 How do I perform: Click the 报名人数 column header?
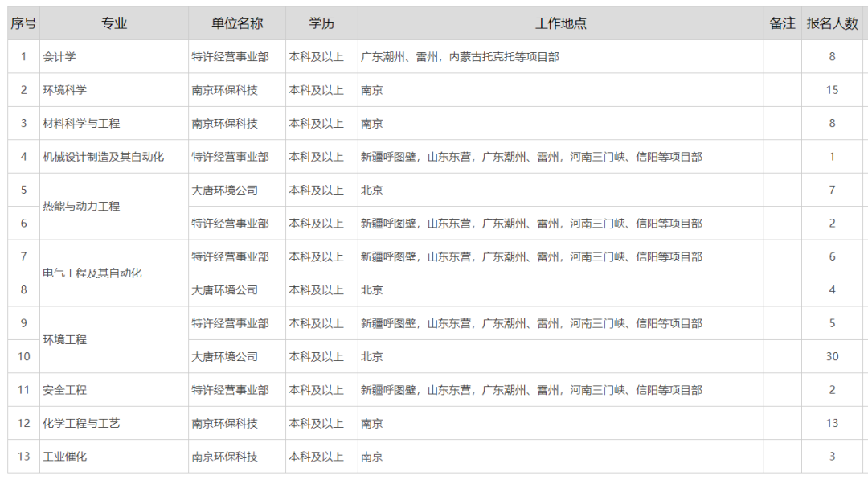tap(832, 23)
